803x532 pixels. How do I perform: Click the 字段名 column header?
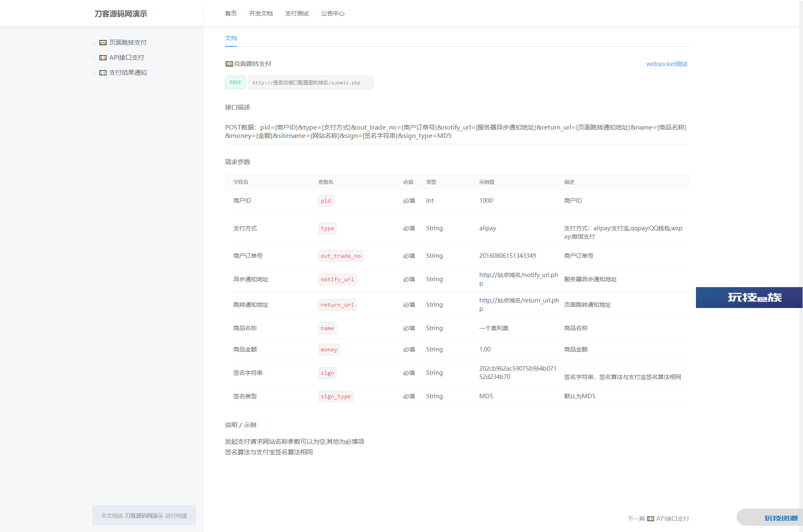[241, 182]
